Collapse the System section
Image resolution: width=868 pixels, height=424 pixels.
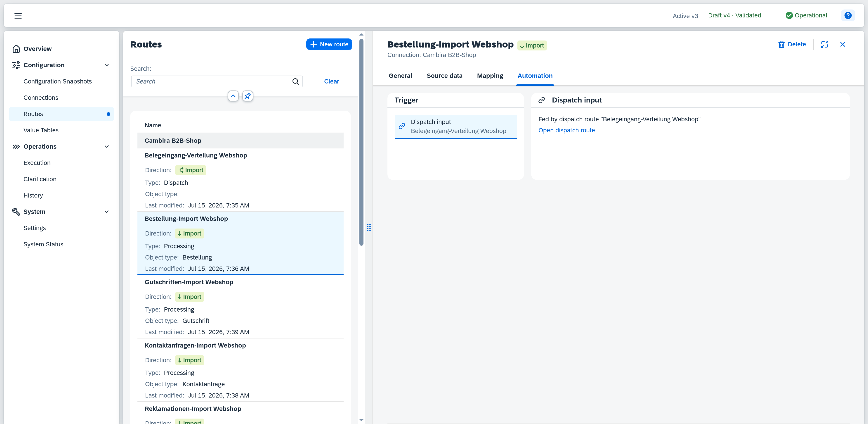(106, 212)
